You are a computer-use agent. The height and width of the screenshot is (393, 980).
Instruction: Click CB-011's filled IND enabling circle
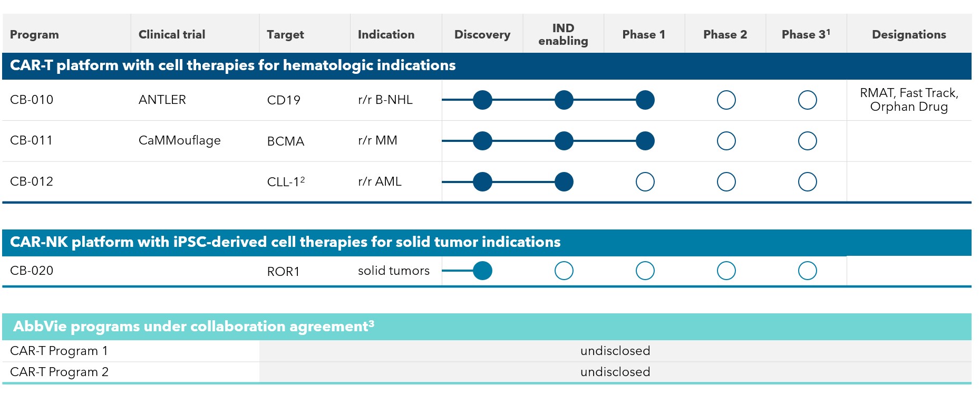click(x=564, y=141)
